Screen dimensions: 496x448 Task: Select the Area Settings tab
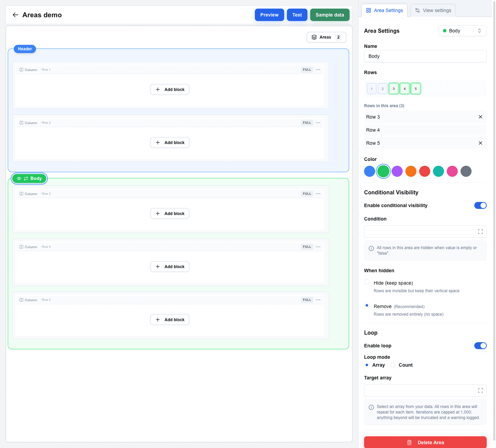click(x=384, y=10)
